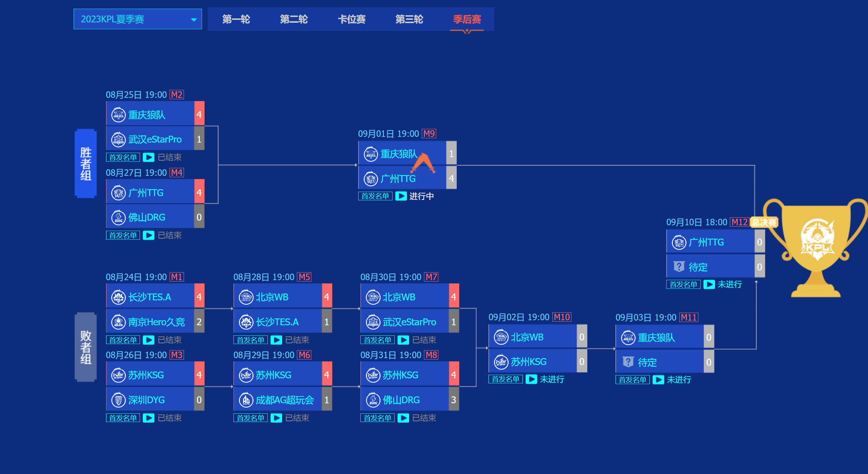868x474 pixels.
Task: Play the M2 match replay video
Action: (149, 157)
